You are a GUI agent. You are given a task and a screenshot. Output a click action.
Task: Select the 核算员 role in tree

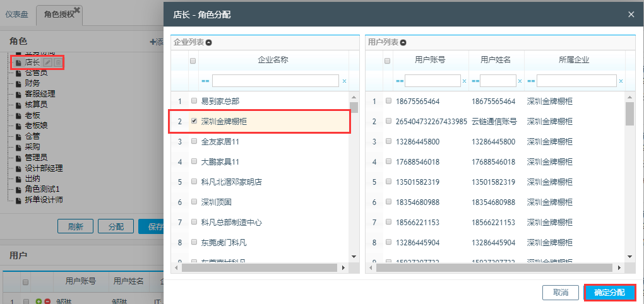point(36,105)
